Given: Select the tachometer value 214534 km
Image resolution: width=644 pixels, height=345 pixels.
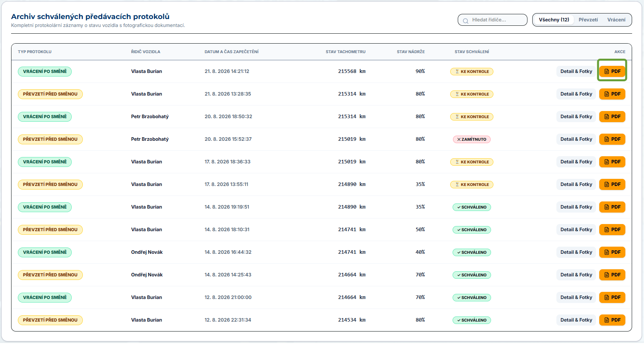Looking at the screenshot, I should (352, 320).
